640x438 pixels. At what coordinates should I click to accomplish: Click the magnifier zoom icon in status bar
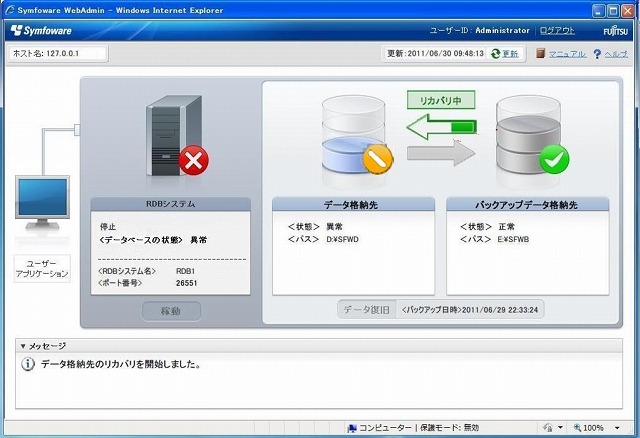point(577,428)
